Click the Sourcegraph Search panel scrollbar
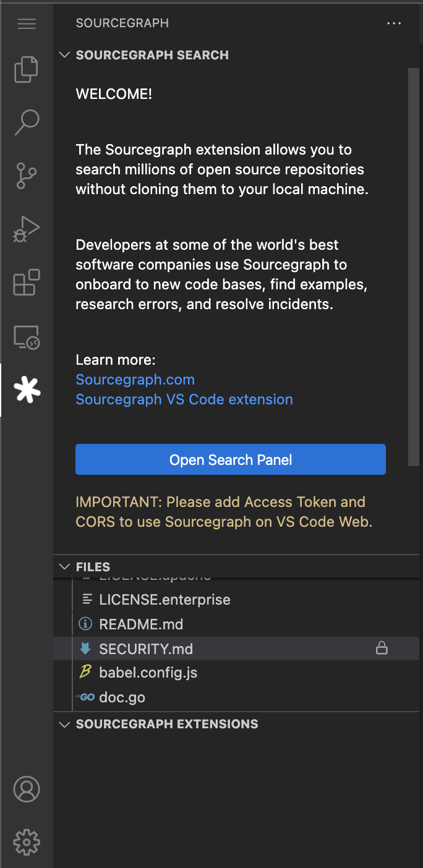Viewport: 423px width, 868px height. coord(414,266)
